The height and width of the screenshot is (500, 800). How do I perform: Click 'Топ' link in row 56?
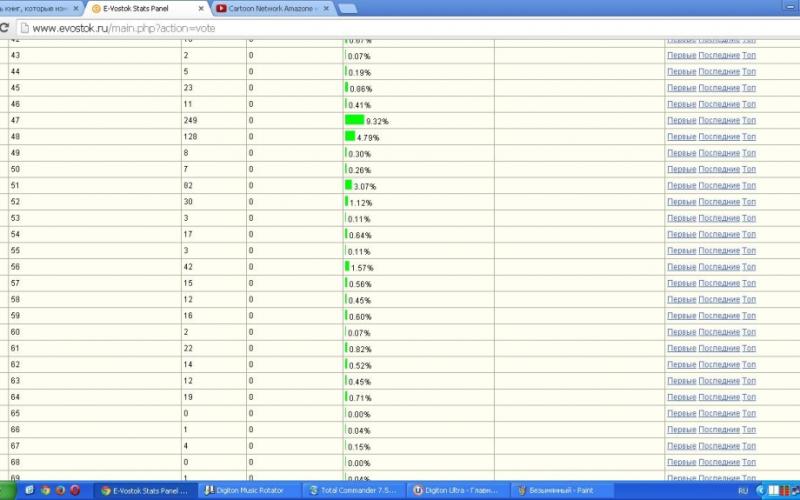749,267
